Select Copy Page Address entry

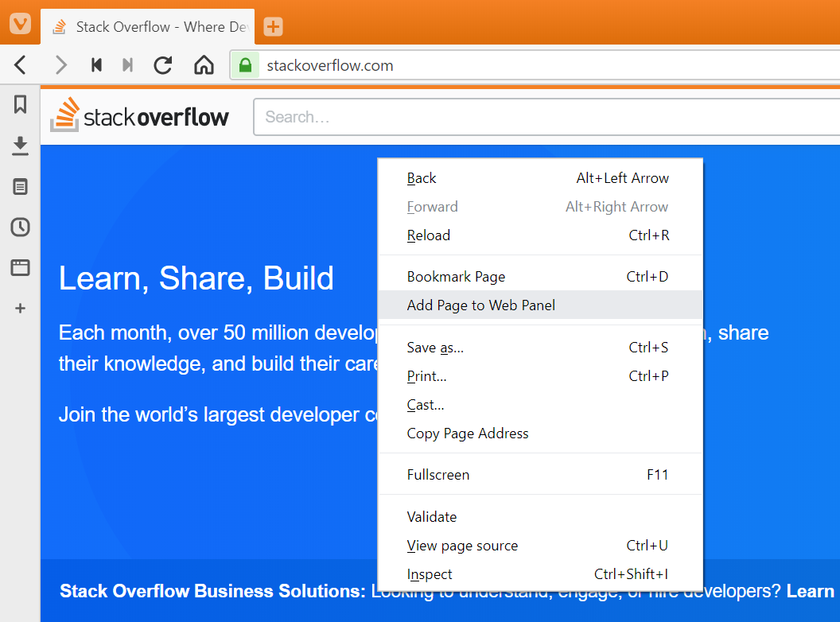(540, 433)
